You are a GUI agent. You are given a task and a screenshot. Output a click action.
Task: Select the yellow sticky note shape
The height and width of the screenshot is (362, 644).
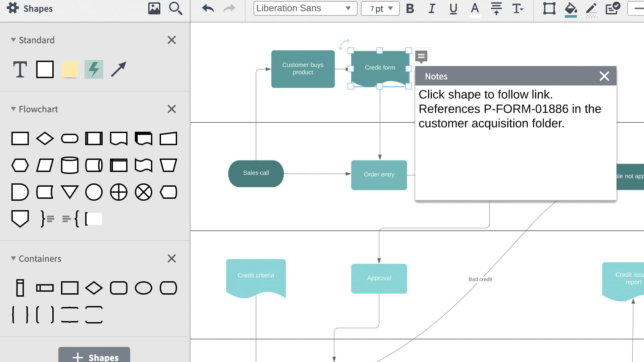click(70, 69)
